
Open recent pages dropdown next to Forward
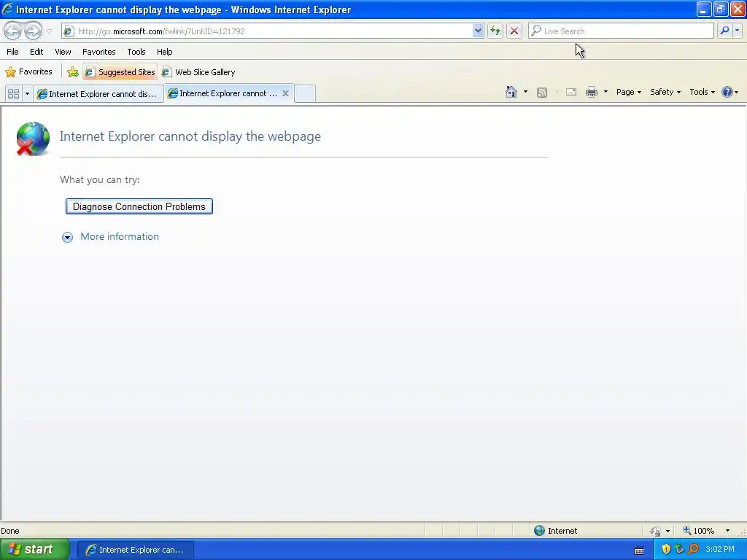[x=50, y=31]
